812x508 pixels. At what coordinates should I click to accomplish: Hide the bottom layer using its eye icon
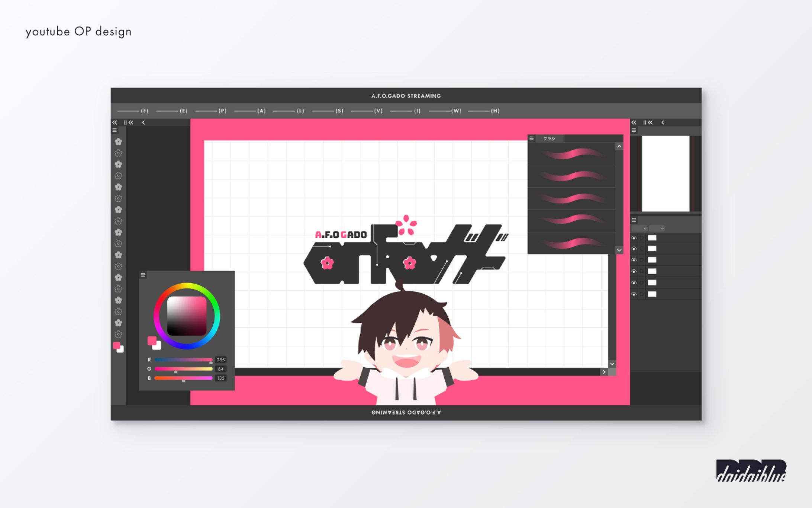pyautogui.click(x=634, y=294)
